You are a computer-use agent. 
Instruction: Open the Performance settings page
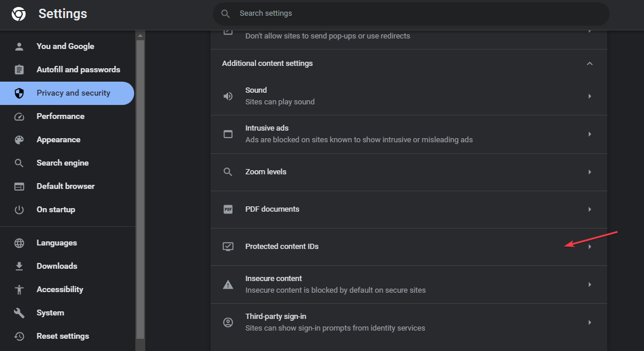[x=67, y=117]
